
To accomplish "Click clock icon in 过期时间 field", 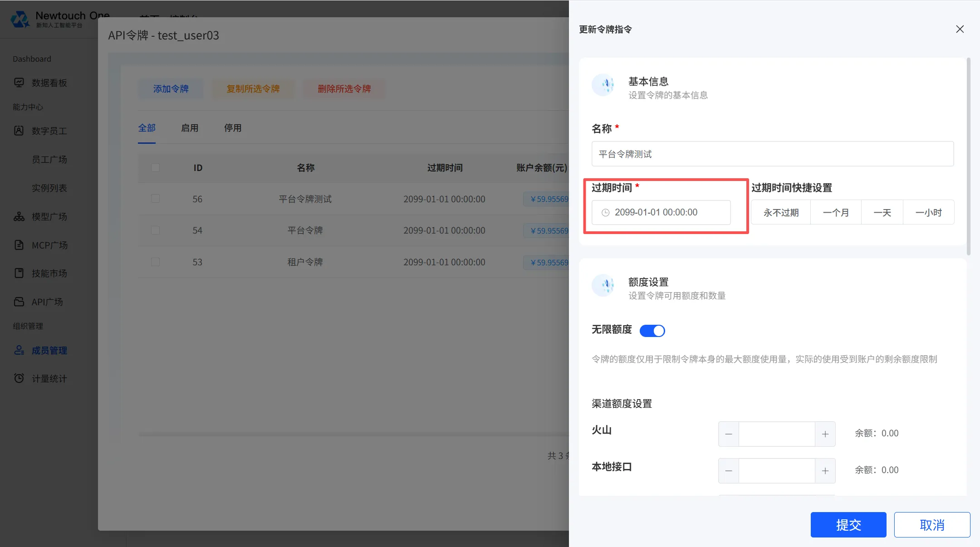I will coord(605,212).
